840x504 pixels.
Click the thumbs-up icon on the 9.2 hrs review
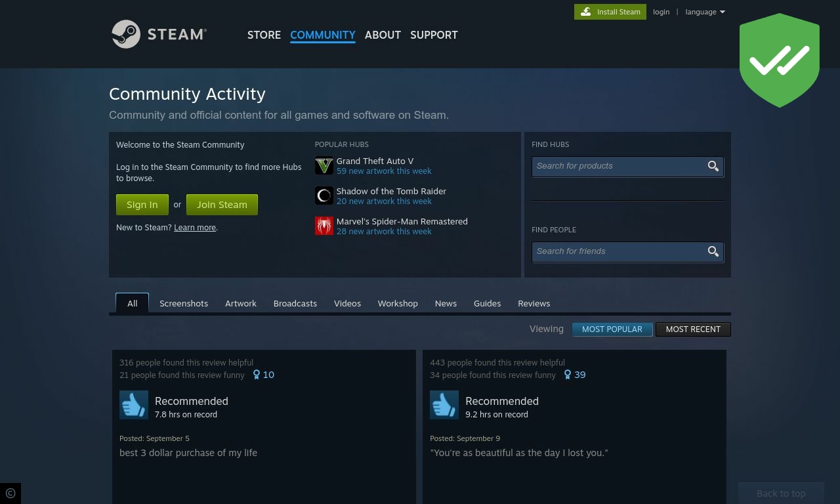[x=444, y=405]
